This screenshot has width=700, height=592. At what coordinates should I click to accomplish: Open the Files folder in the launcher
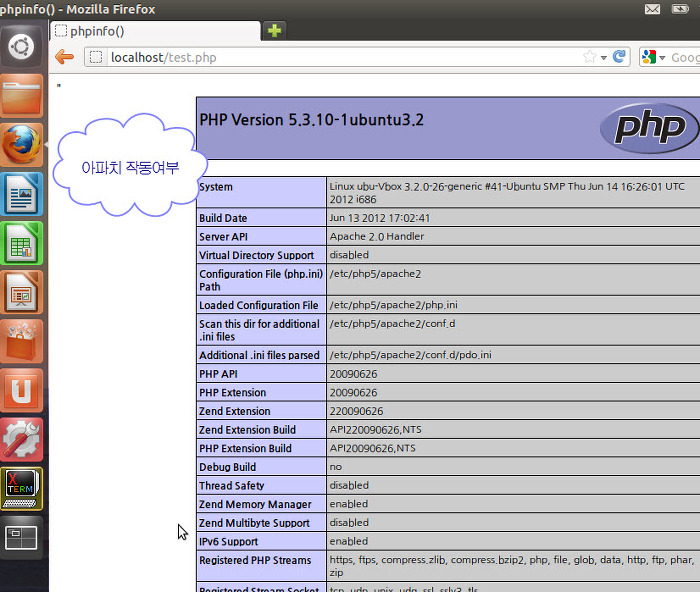click(x=23, y=95)
